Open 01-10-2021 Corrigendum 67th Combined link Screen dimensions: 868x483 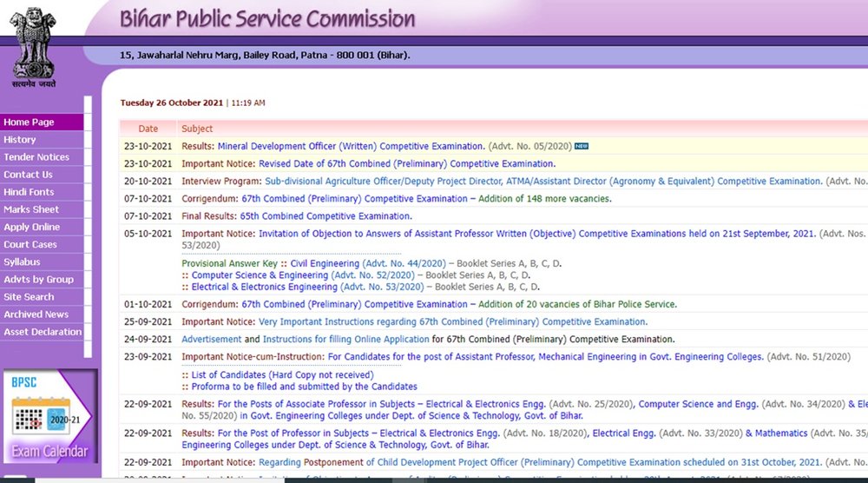[x=354, y=305]
